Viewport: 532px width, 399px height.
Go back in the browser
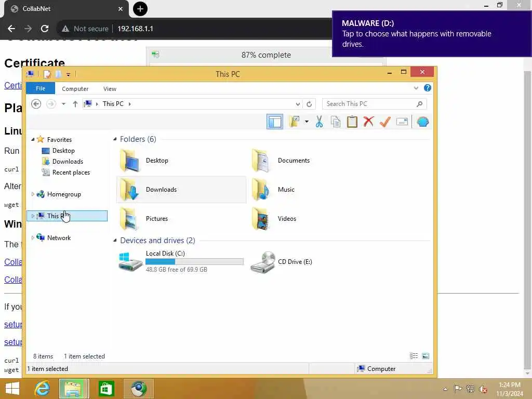(11, 29)
